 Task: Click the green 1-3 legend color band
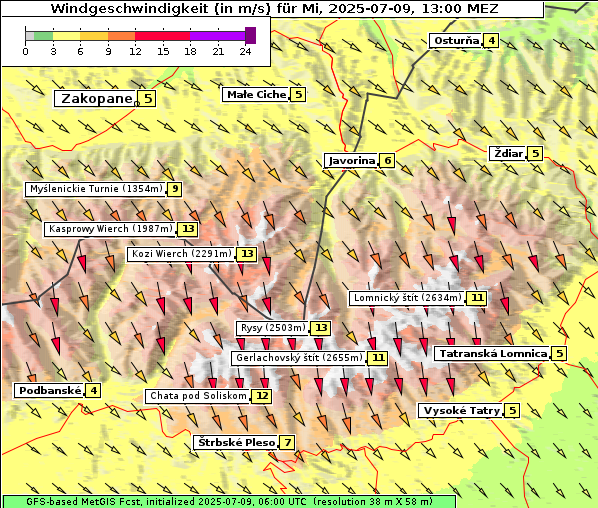coord(43,36)
